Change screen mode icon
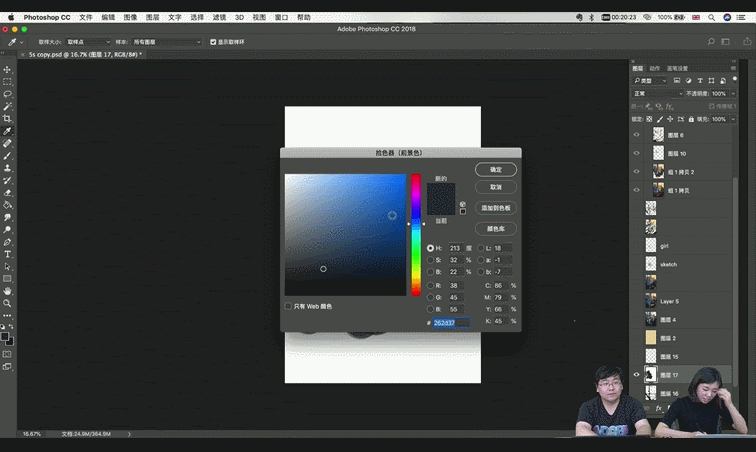Viewport: 756px width, 452px height. click(x=7, y=367)
